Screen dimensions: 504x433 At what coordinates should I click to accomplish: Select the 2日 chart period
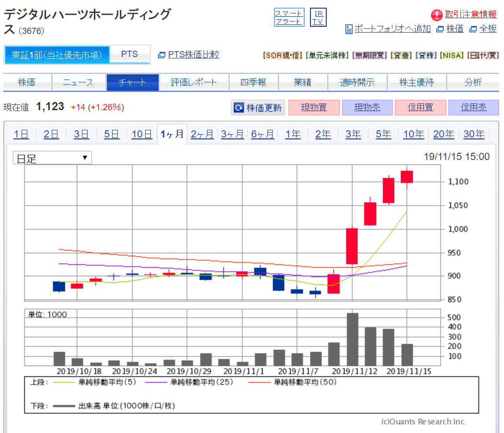tap(51, 134)
